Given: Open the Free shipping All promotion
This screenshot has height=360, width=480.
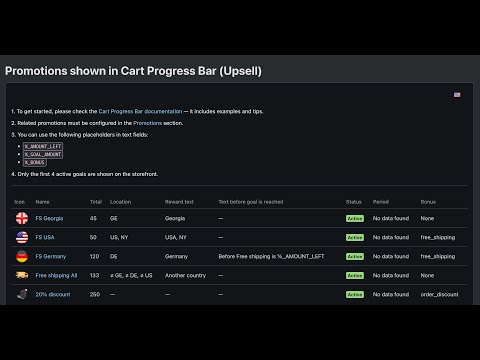Looking at the screenshot, I should click(x=56, y=275).
